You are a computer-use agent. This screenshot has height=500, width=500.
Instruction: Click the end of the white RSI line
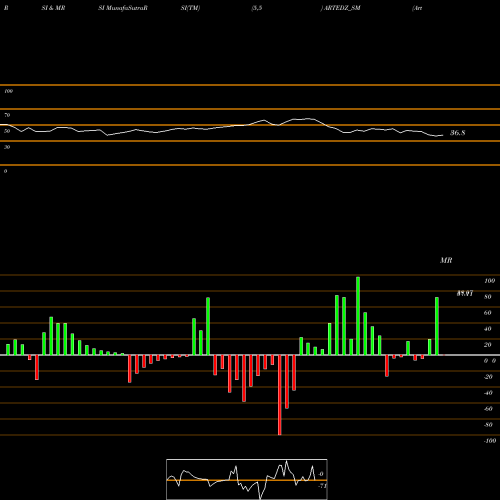[x=443, y=135]
